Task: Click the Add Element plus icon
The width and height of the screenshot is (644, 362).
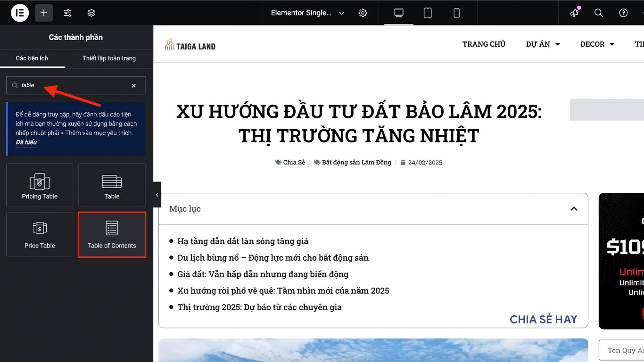Action: click(44, 13)
